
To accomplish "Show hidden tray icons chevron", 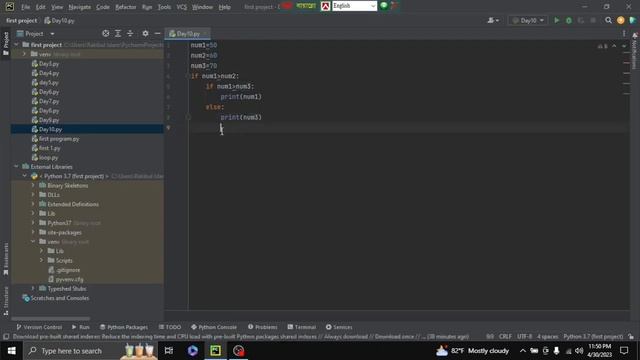I will [x=522, y=351].
